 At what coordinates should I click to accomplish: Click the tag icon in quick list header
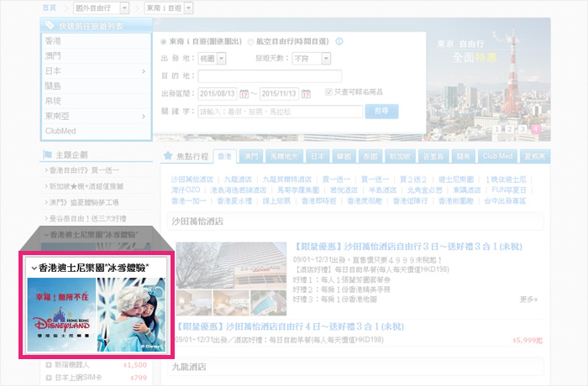click(51, 25)
